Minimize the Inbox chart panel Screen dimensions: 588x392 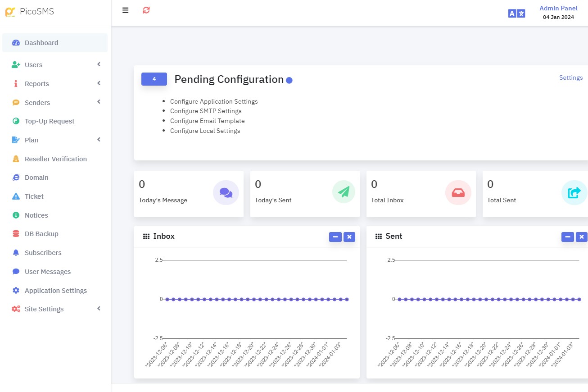335,237
